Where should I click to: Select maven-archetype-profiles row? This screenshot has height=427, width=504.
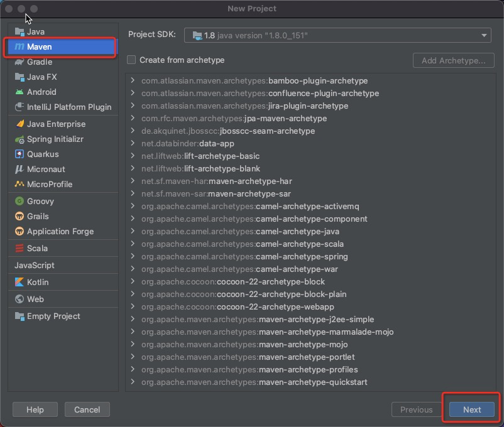pyautogui.click(x=310, y=369)
